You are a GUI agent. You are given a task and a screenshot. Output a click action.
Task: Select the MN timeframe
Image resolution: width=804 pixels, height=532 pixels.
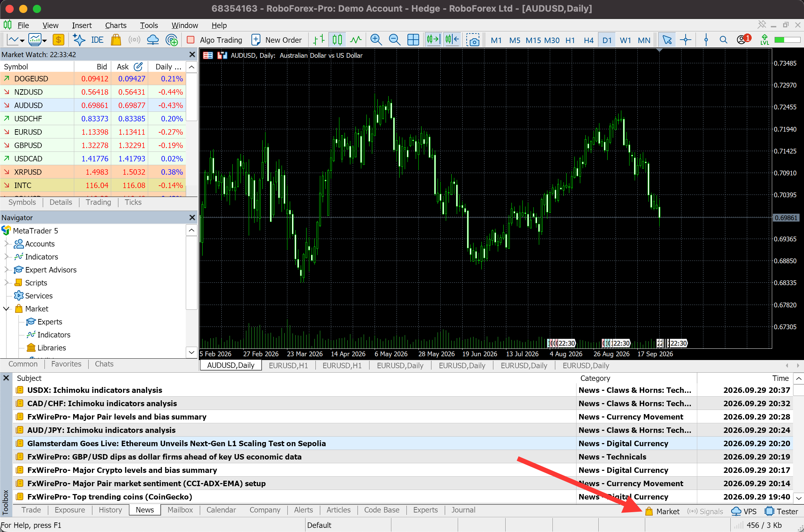coord(644,40)
